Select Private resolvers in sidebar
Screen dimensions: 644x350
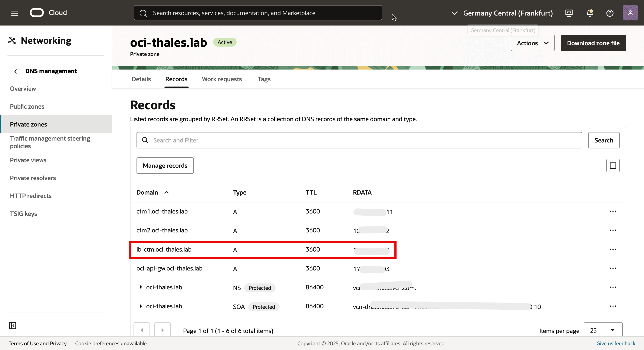[33, 178]
